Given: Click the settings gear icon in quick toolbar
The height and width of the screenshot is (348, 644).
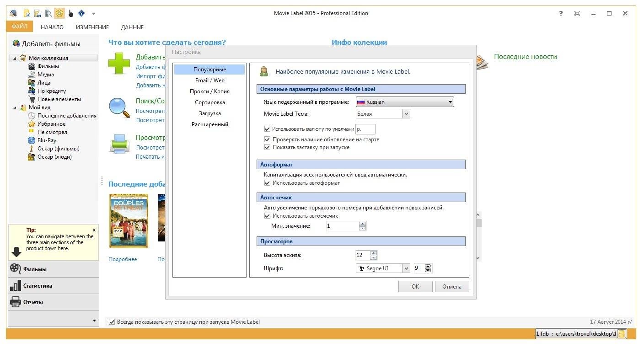Looking at the screenshot, I should 59,13.
